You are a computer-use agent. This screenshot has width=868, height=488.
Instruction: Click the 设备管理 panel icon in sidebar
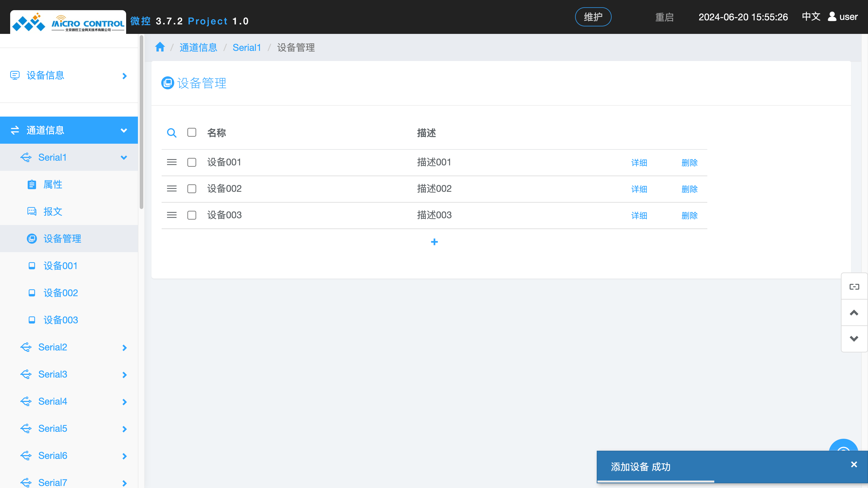pos(32,239)
